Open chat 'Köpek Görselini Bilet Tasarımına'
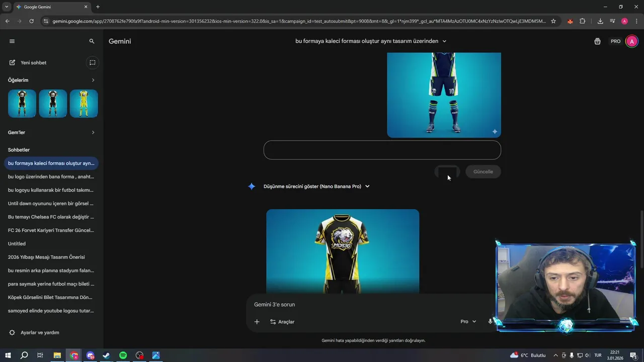 click(x=51, y=297)
